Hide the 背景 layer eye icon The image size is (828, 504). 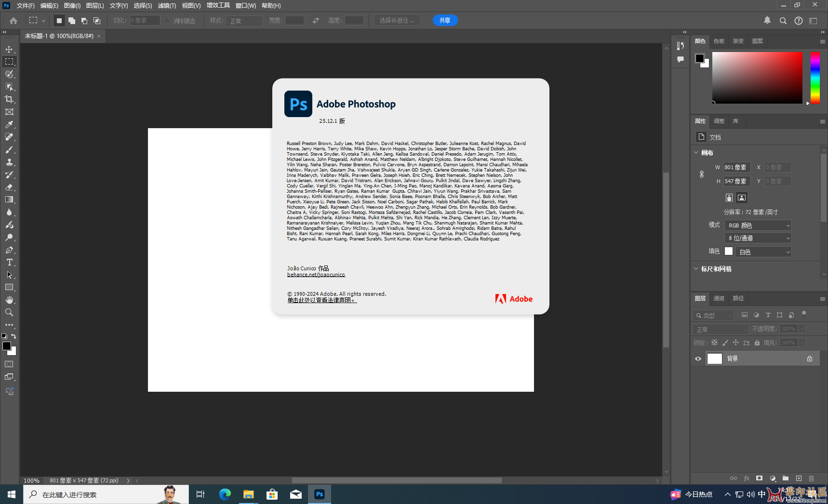pyautogui.click(x=698, y=358)
